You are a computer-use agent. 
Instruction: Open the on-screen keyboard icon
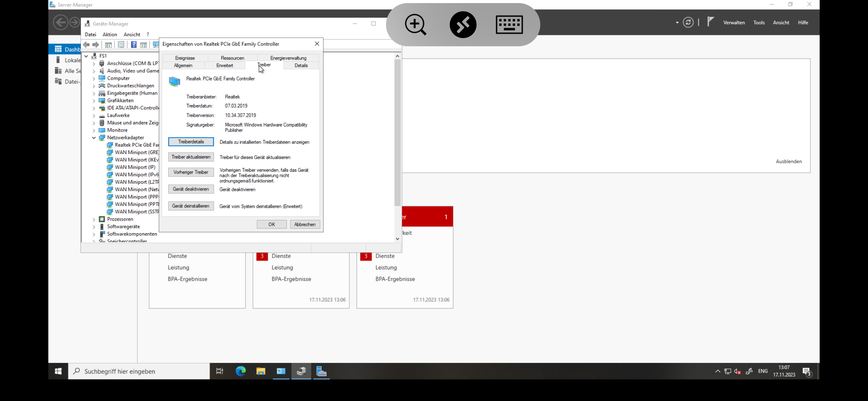pos(509,25)
